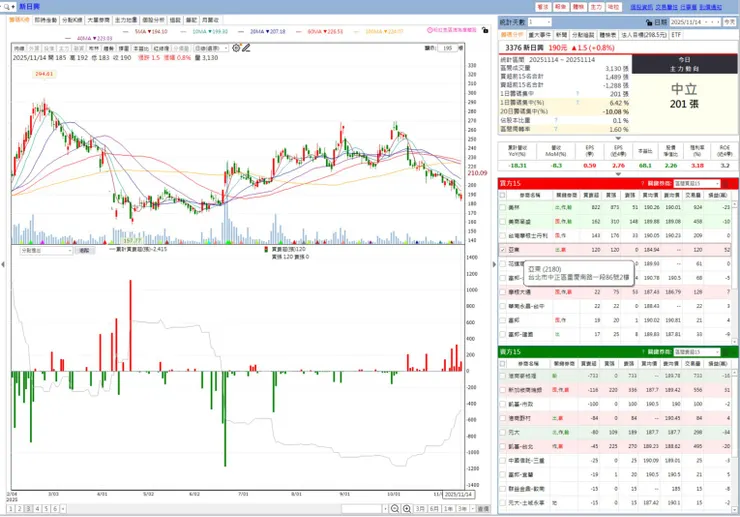Open the 行事曆 link
Viewport: 740px width, 517px height.
(x=688, y=7)
